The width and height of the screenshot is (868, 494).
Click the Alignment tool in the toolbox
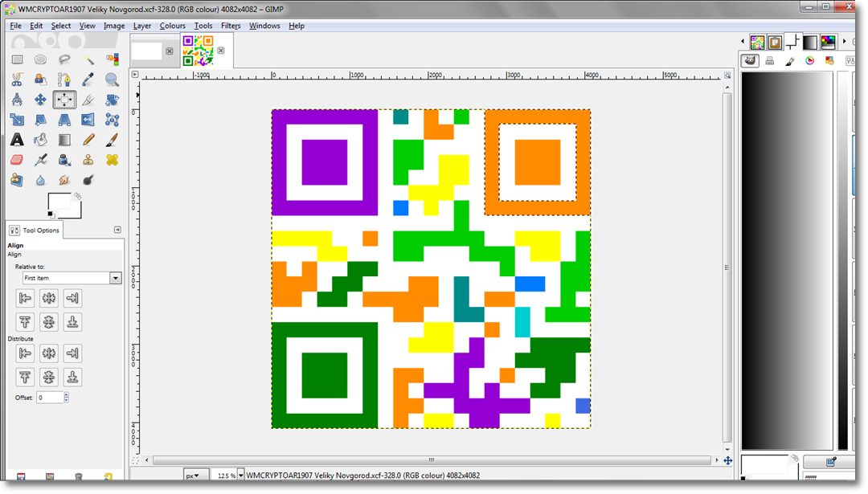(64, 100)
